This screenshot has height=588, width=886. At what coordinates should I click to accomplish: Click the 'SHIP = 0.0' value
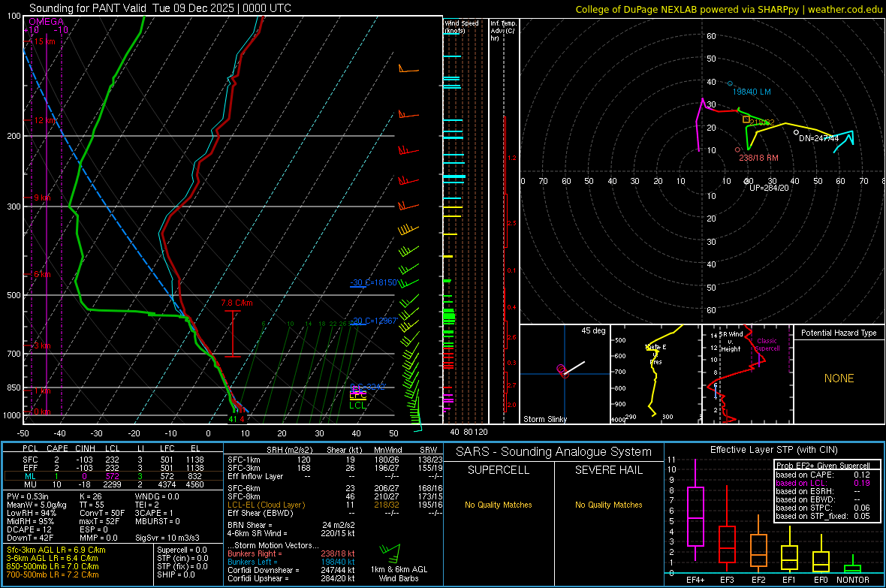176,574
